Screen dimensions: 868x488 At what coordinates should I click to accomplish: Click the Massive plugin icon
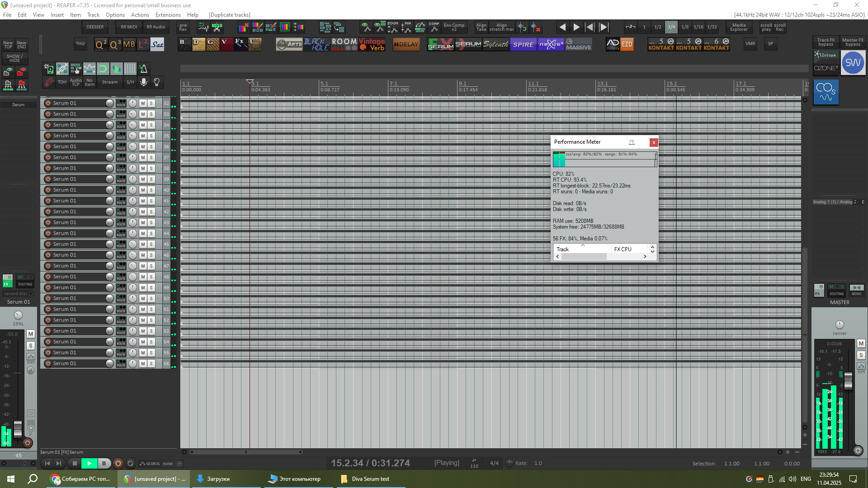[x=578, y=45]
